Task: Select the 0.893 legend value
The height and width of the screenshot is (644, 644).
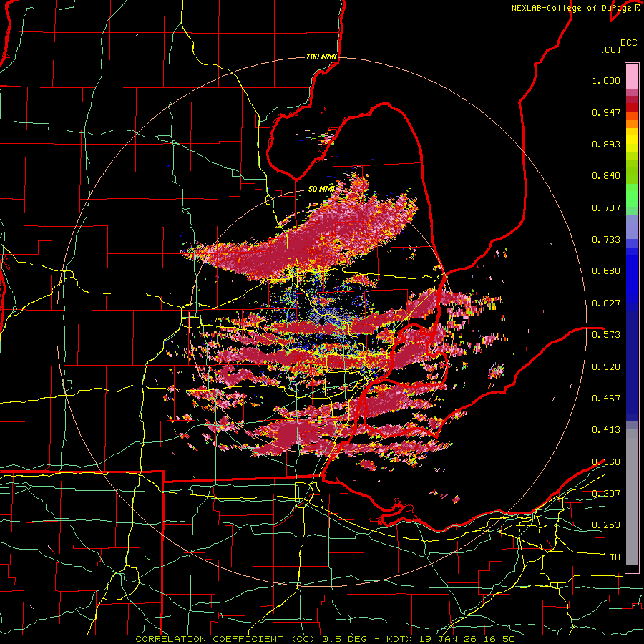Action: [x=606, y=144]
